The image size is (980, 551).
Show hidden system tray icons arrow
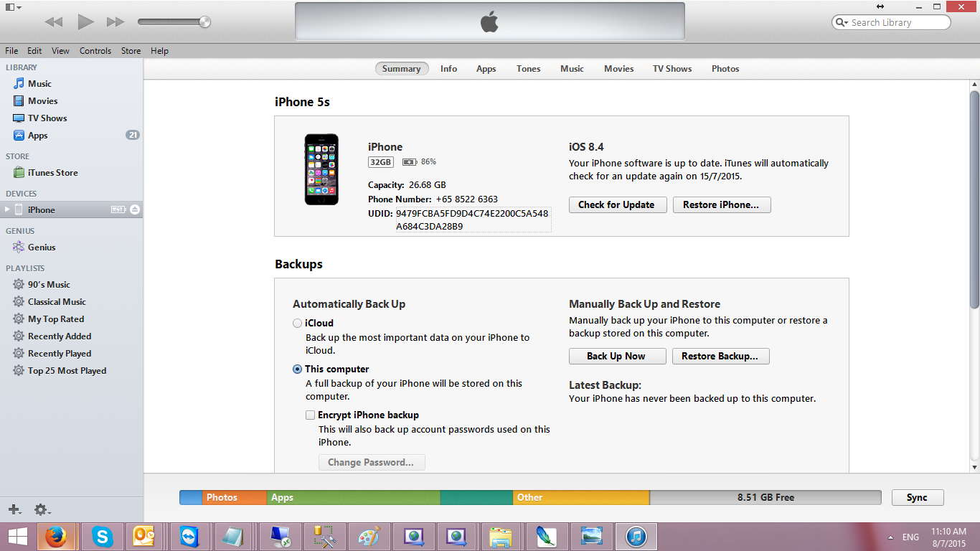pos(890,537)
